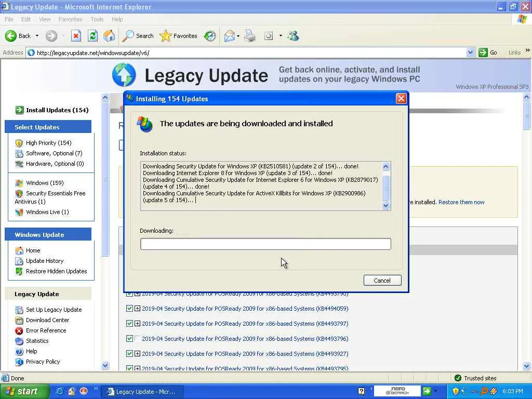Expand details for update KB4493797
Viewport: 532px width, 399px height.
point(137,323)
